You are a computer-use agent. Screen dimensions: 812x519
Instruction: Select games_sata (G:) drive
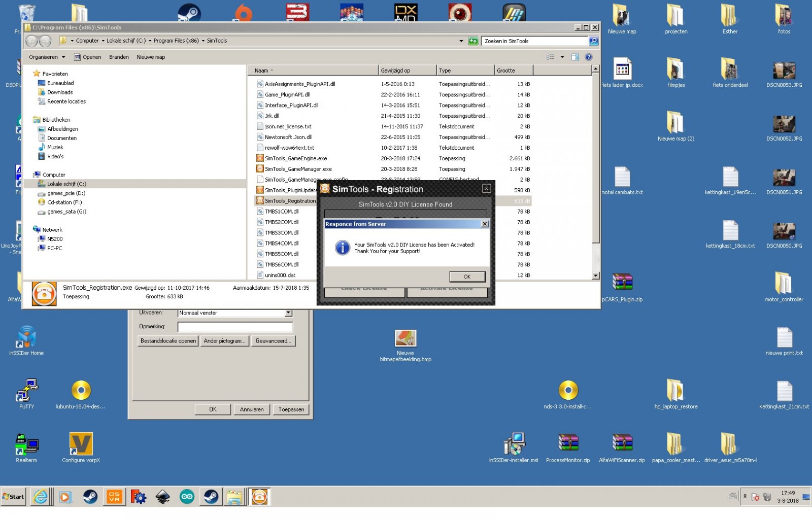coord(66,212)
